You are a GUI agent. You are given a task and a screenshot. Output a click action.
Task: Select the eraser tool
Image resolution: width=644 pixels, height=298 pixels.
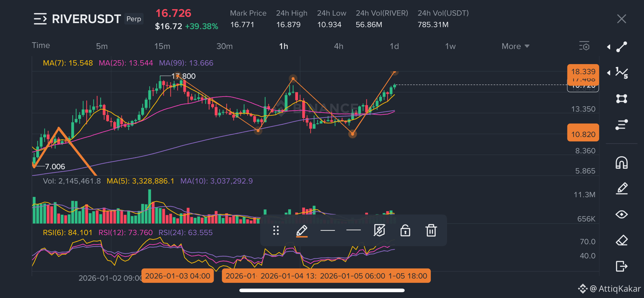click(622, 240)
